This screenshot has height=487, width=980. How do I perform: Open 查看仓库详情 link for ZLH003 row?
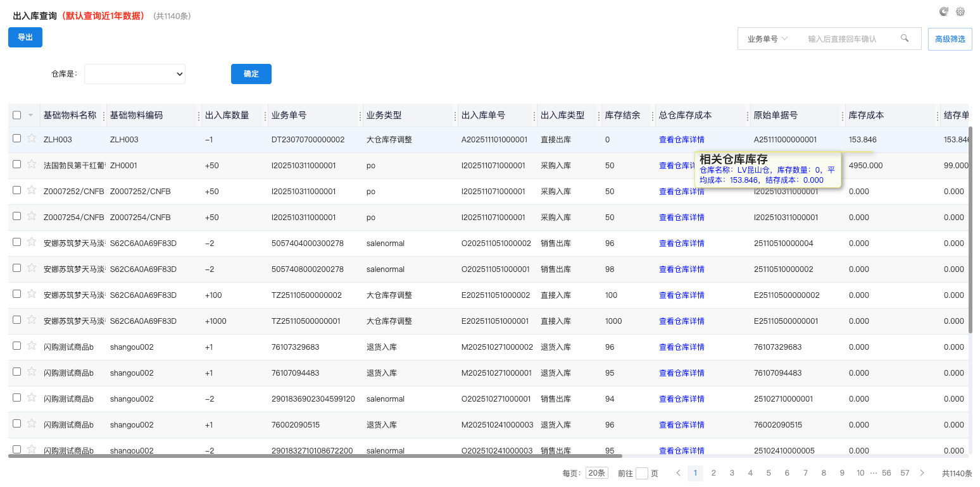pos(682,140)
